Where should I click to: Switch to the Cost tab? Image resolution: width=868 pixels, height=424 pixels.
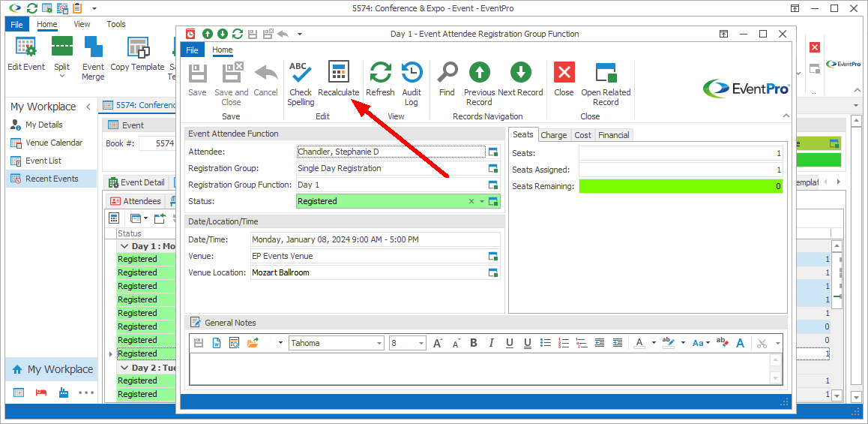(582, 134)
